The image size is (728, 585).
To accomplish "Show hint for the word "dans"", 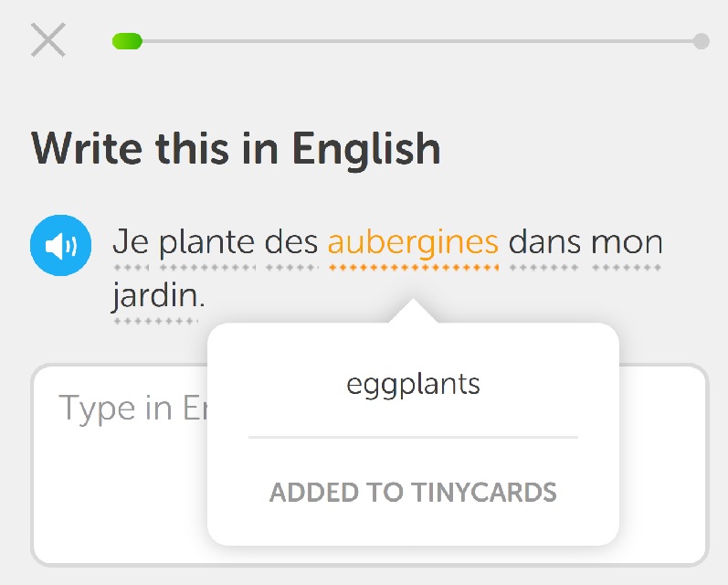I will (x=544, y=241).
